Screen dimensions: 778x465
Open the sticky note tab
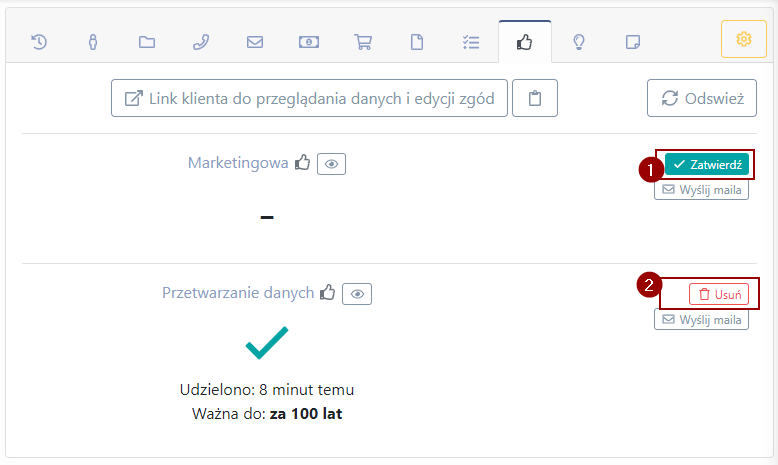pos(633,42)
